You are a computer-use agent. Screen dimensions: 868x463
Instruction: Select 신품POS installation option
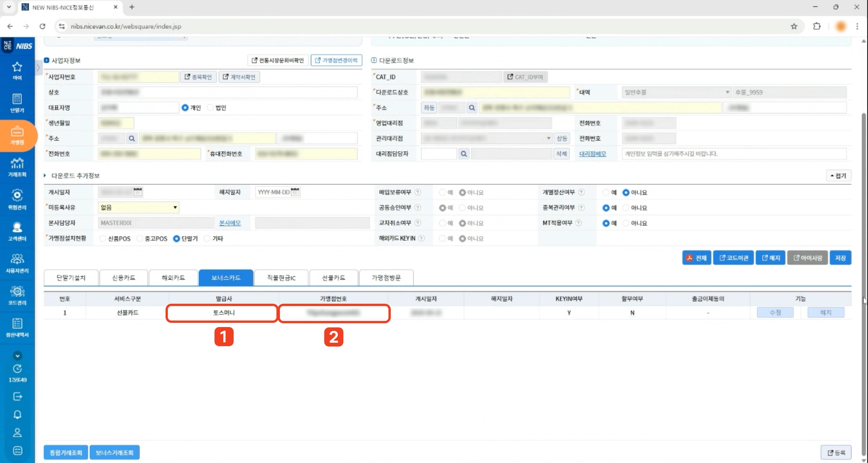(103, 238)
